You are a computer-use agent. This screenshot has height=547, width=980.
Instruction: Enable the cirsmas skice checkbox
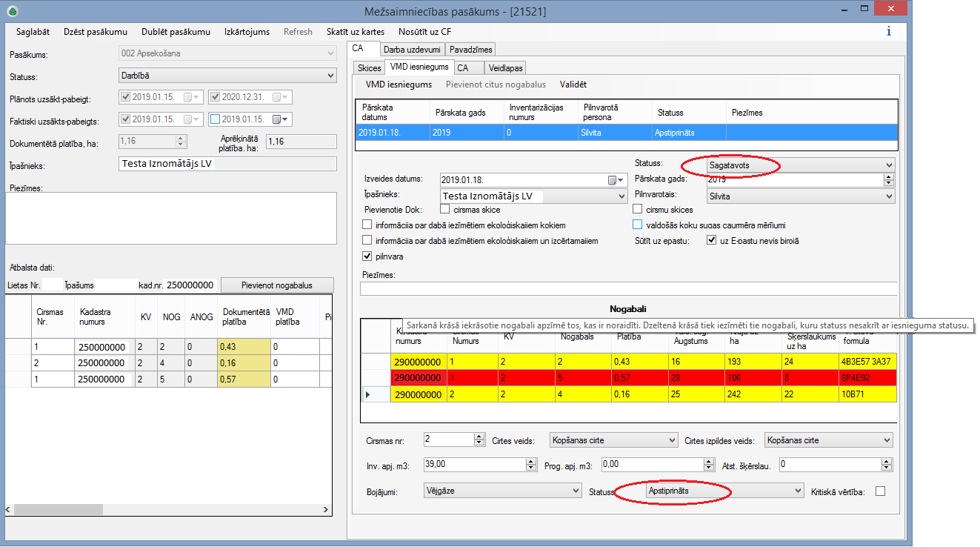coord(444,210)
